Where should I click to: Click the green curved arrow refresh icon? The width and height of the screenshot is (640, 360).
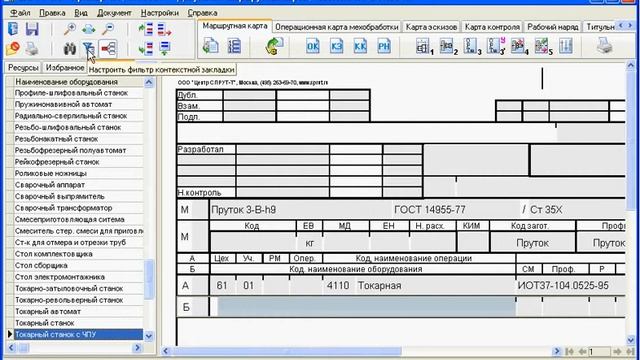pos(274,46)
